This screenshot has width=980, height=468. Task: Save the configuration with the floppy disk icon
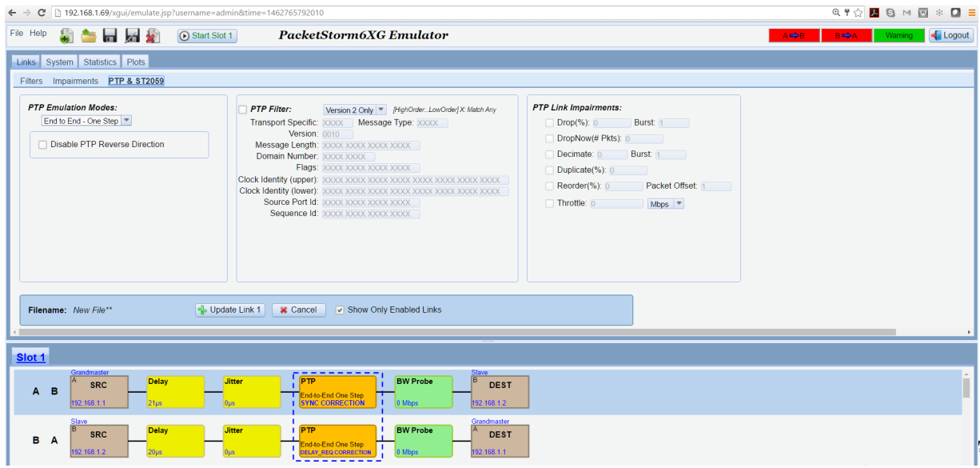(x=110, y=36)
